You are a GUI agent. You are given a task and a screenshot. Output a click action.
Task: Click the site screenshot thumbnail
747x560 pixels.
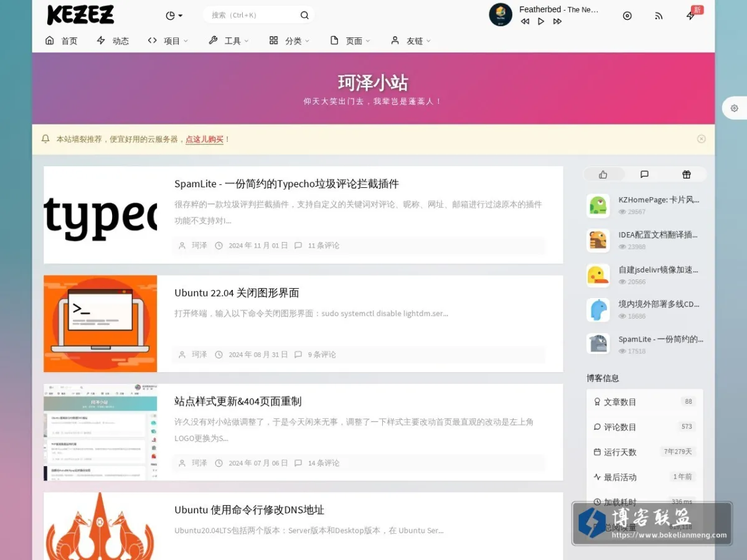[100, 432]
